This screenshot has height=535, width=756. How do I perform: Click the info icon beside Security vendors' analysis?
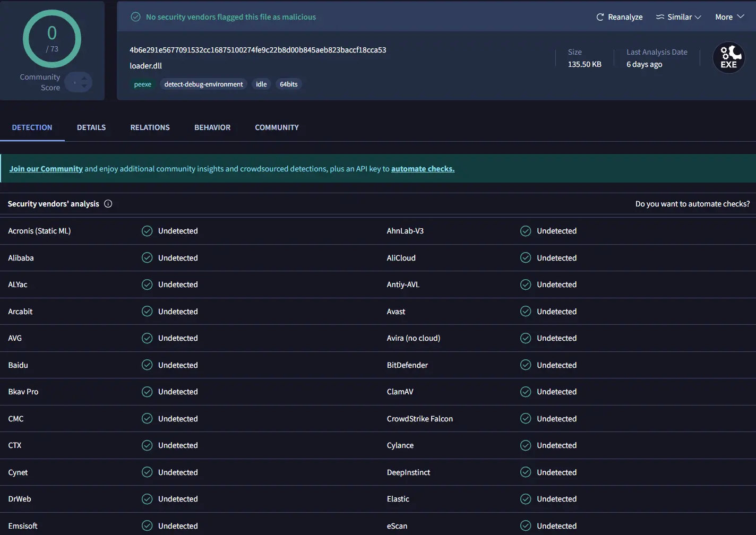108,204
